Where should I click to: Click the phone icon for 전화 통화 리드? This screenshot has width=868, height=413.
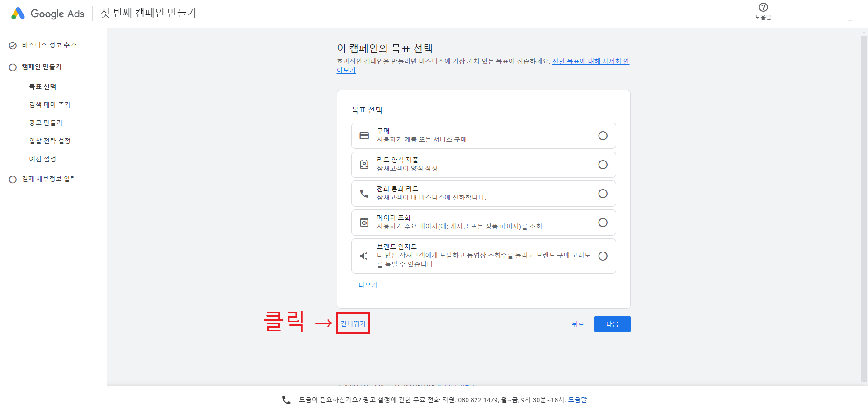click(364, 193)
